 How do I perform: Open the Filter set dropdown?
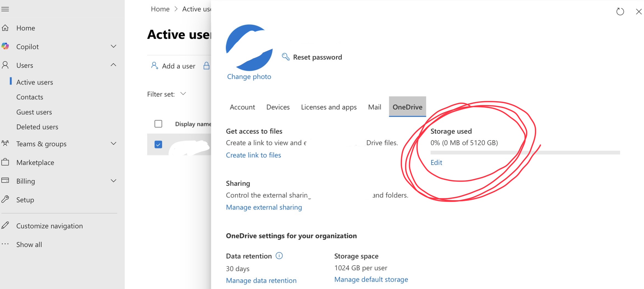[183, 94]
